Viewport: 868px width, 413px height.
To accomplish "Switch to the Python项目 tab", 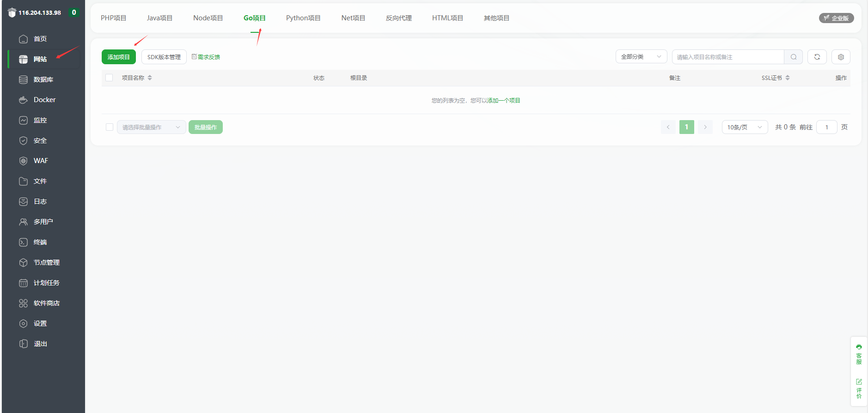I will click(x=303, y=18).
